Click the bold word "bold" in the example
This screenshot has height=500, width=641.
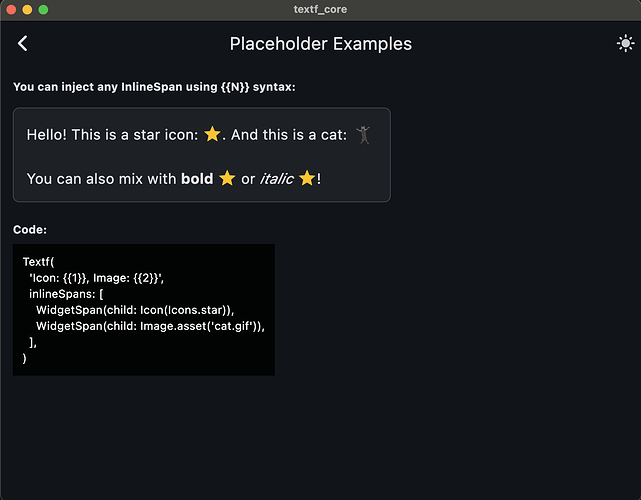(x=197, y=179)
